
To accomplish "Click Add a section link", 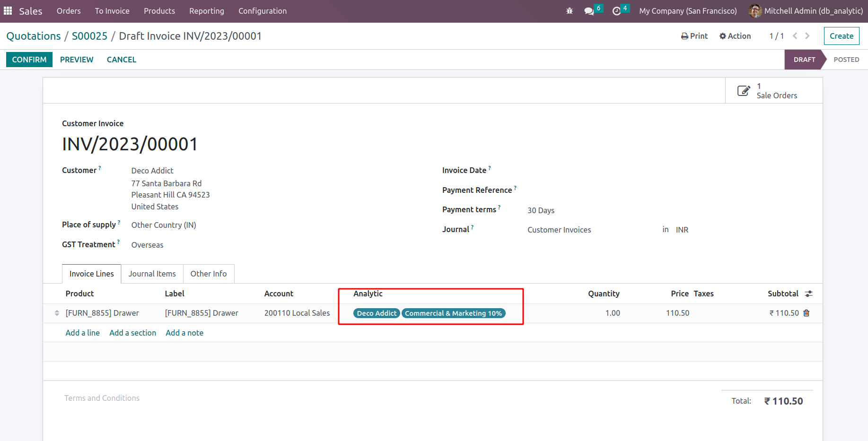I will pyautogui.click(x=133, y=333).
